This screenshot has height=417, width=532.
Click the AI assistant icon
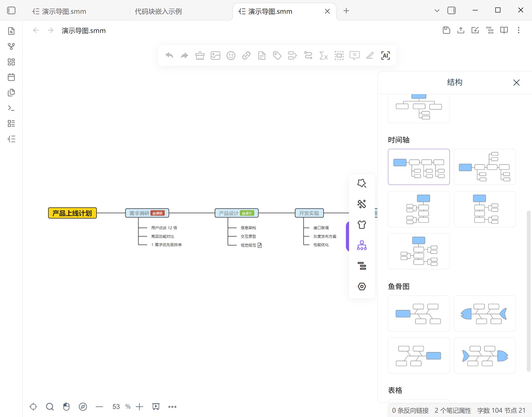coord(385,55)
